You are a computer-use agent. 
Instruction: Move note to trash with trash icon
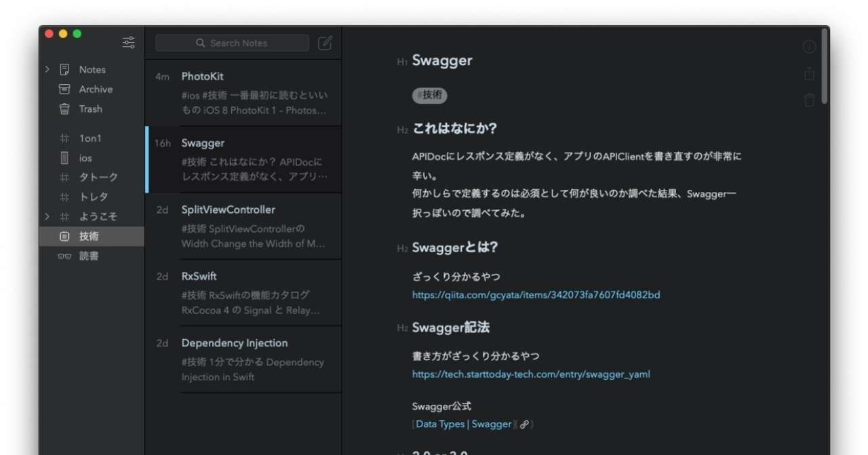(809, 100)
